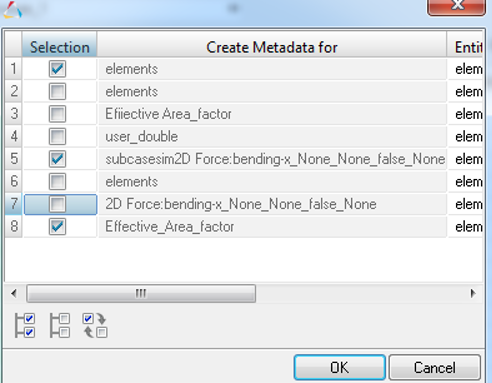Close the dialog with the red X
Viewport: 492px width, 383px height.
point(456,7)
